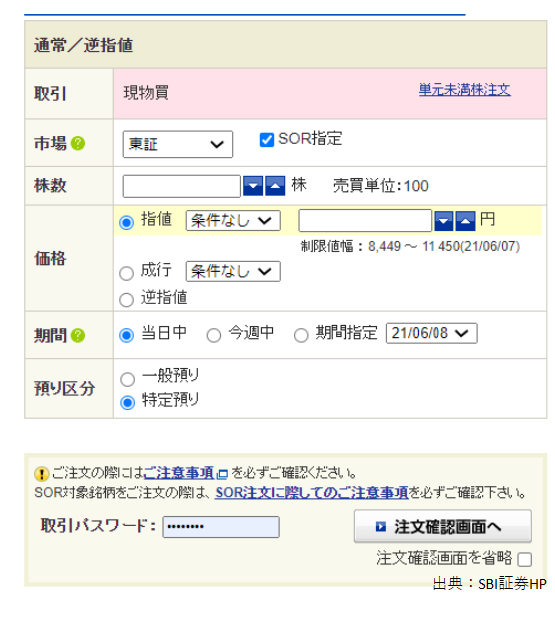The width and height of the screenshot is (555, 626).
Task: Focus the 株数 quantity input field
Action: coord(182,186)
